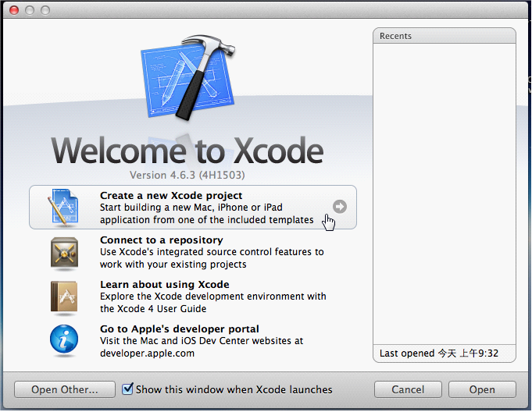532x412 pixels.
Task: Click the 'Open Other...' button
Action: pyautogui.click(x=65, y=389)
